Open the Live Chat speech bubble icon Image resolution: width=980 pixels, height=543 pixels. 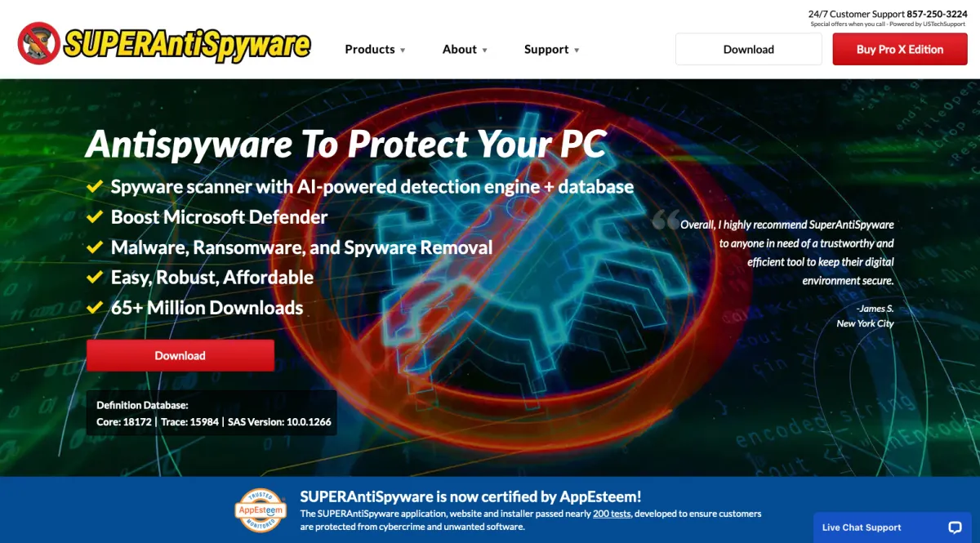coord(955,527)
